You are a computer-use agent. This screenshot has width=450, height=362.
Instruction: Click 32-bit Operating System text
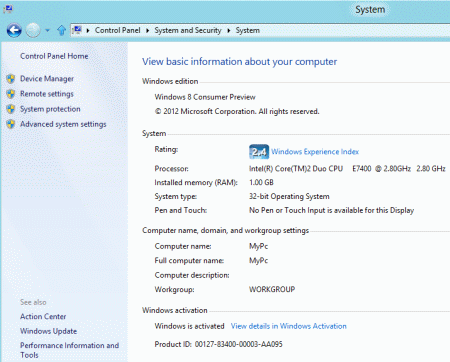coord(289,196)
